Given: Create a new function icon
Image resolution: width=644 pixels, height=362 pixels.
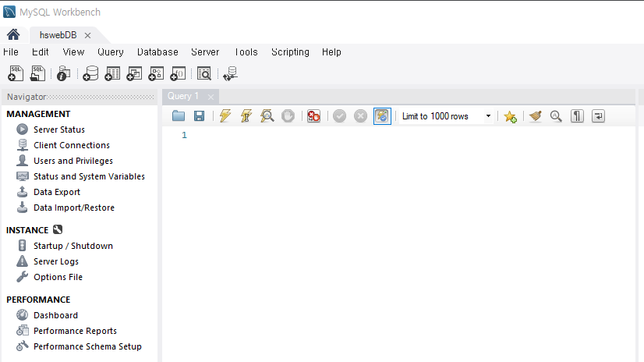Looking at the screenshot, I should 178,73.
